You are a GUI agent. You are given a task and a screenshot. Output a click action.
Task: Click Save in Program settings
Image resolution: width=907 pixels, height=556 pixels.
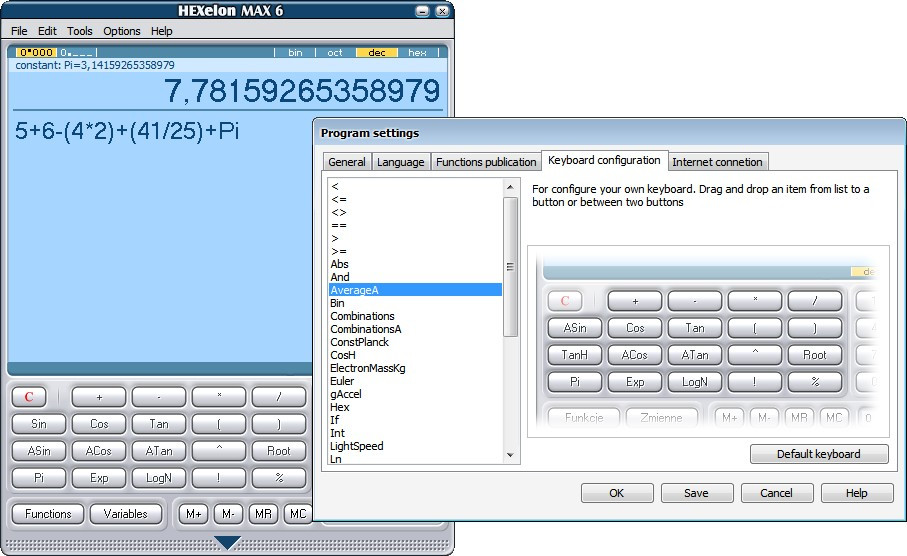(696, 493)
